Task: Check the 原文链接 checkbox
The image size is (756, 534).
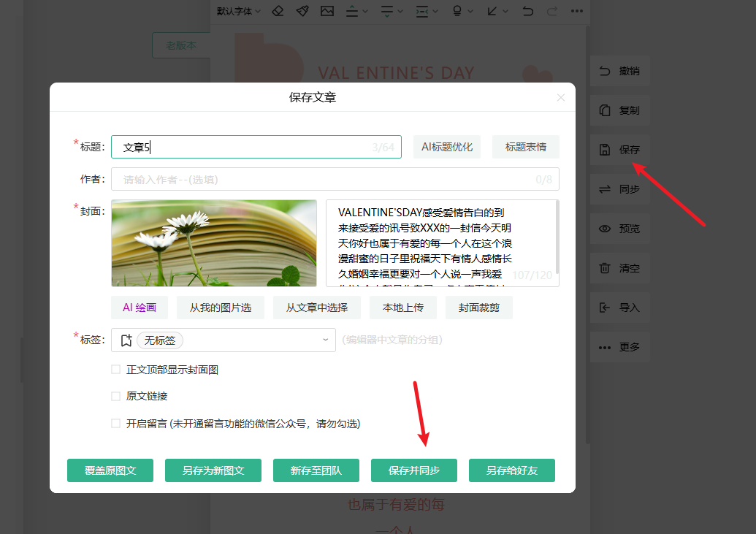Action: click(115, 396)
